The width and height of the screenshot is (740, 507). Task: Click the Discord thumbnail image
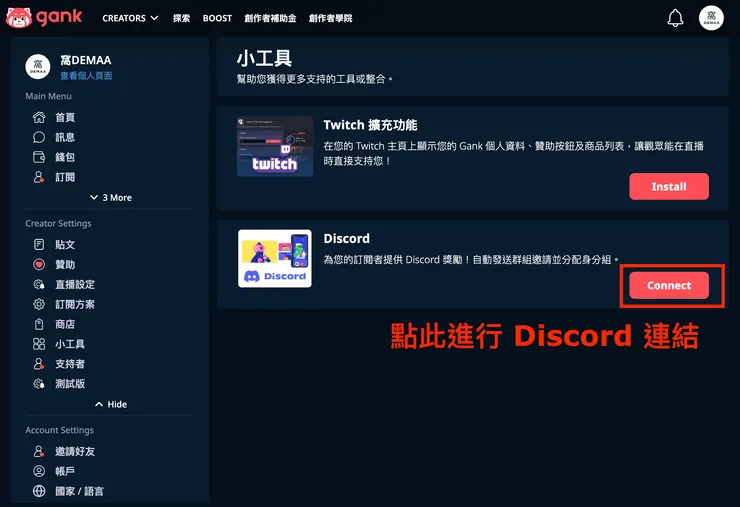[x=275, y=259]
